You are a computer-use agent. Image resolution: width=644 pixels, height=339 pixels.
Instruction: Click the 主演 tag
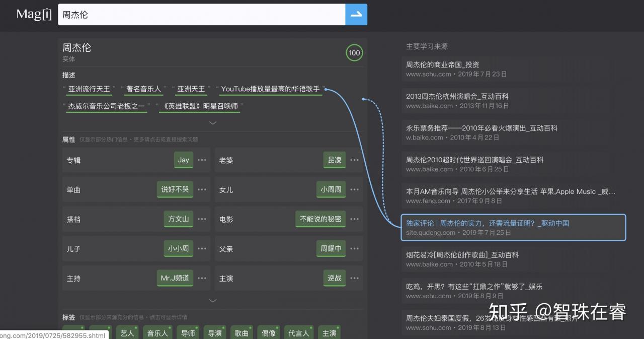(x=330, y=333)
